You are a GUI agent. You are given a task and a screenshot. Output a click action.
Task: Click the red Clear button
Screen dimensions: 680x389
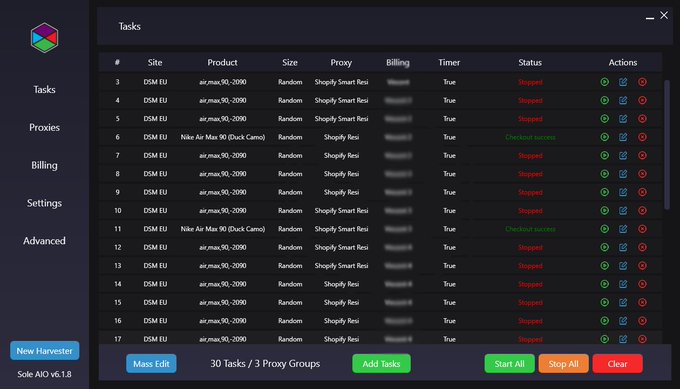pos(618,364)
